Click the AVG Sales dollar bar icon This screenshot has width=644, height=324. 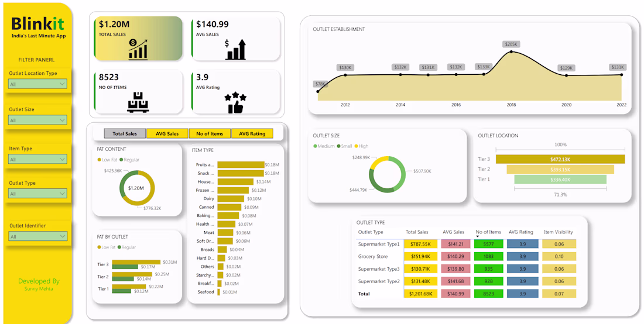(x=235, y=49)
